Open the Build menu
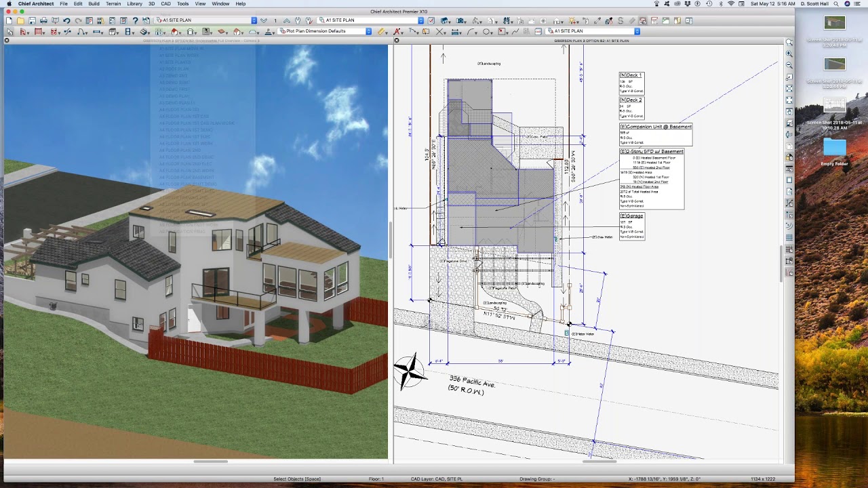This screenshot has width=868, height=488. [94, 3]
